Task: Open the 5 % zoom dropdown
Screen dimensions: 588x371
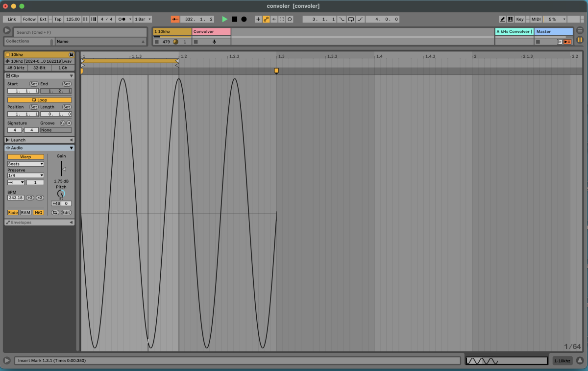Action: [x=555, y=19]
